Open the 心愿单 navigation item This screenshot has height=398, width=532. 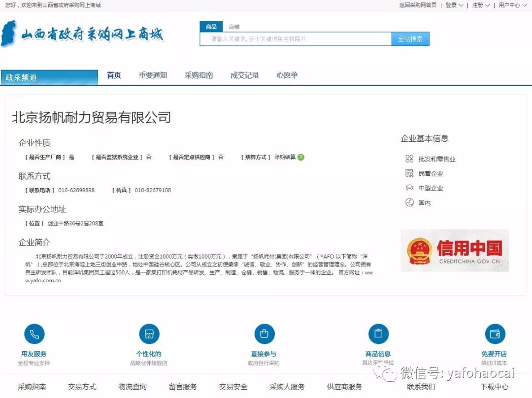287,75
